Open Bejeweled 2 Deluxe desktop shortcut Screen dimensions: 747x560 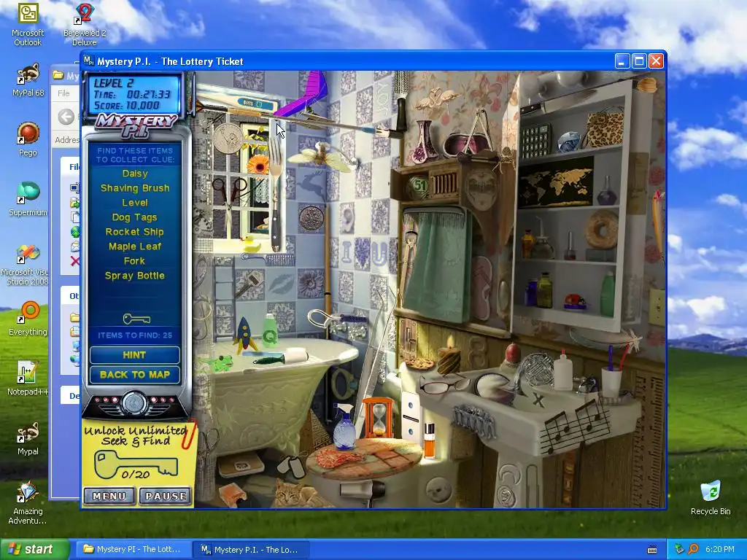point(85,24)
